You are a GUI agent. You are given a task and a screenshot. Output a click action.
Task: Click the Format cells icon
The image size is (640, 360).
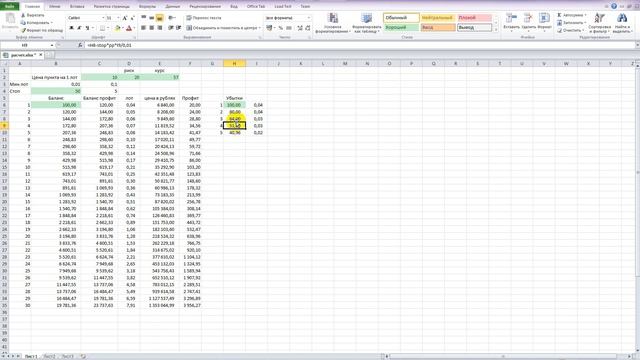[x=544, y=18]
